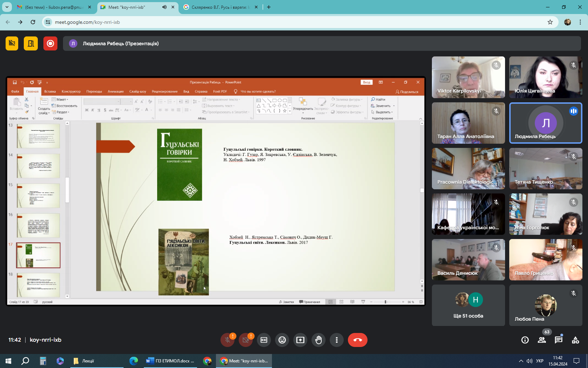The width and height of the screenshot is (588, 368).
Task: Open Word document ПЗ ЕТИМОЛ.docx from taskbar
Action: tap(170, 361)
